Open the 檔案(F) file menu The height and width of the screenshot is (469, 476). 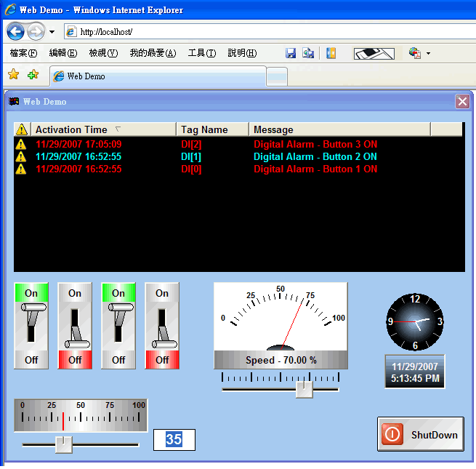[23, 53]
